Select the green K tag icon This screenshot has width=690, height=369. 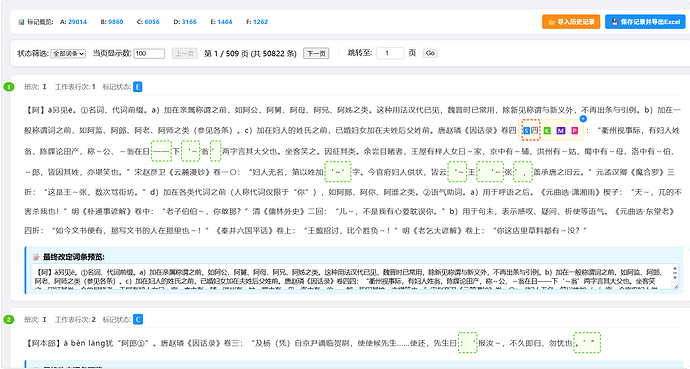[547, 131]
